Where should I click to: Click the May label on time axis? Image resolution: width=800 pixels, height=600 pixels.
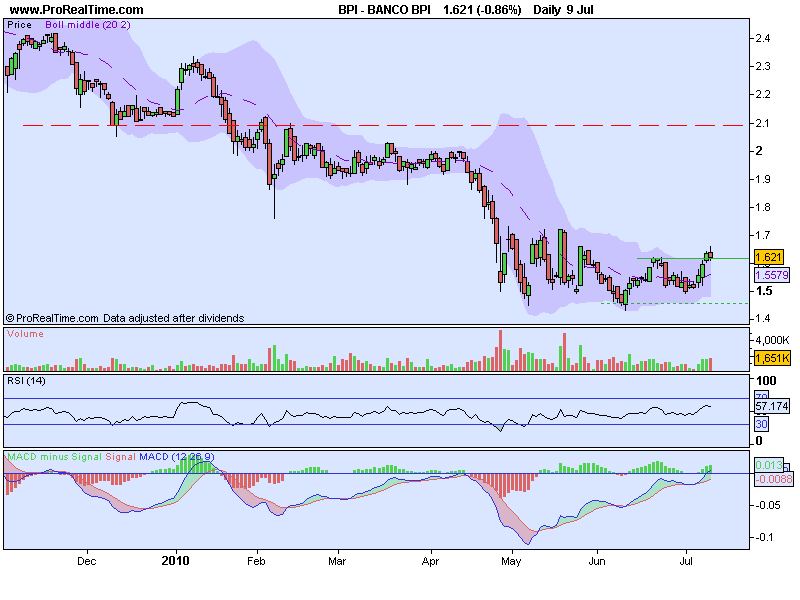coord(511,561)
